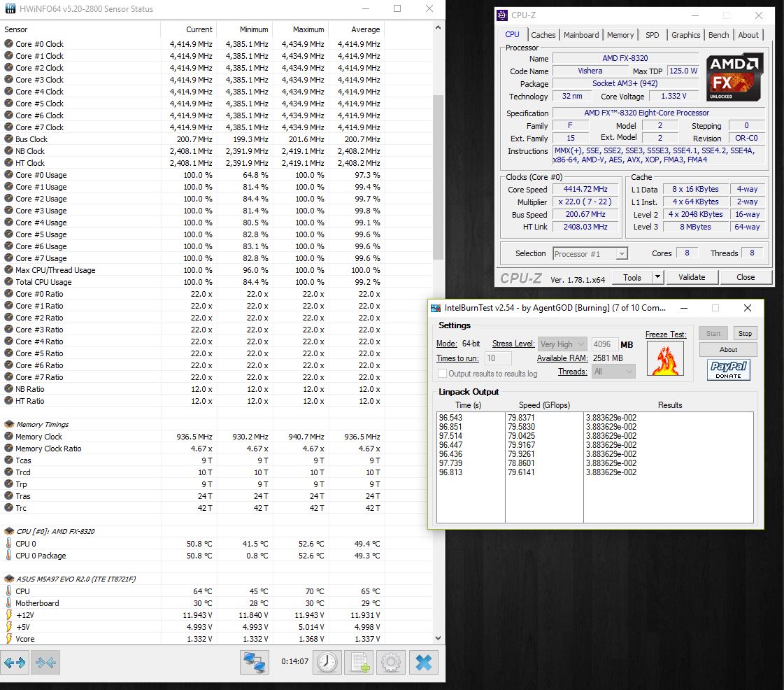
Task: Click the memory size 4096 field
Action: (x=604, y=344)
